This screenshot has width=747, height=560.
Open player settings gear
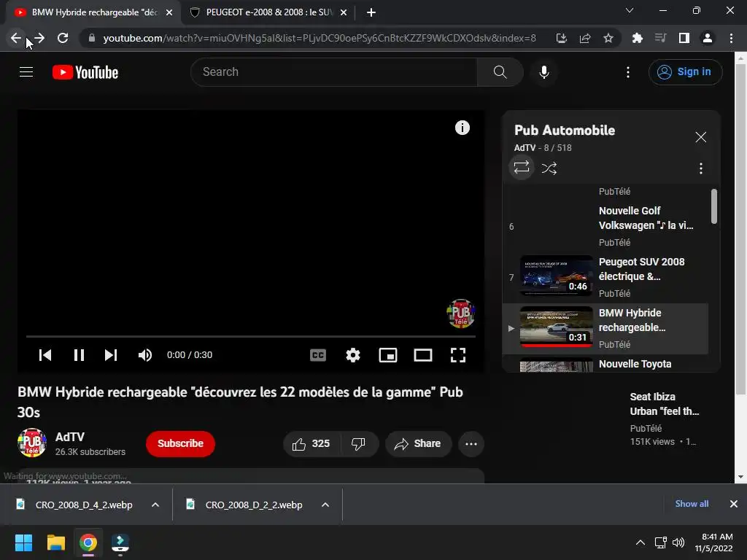click(353, 355)
